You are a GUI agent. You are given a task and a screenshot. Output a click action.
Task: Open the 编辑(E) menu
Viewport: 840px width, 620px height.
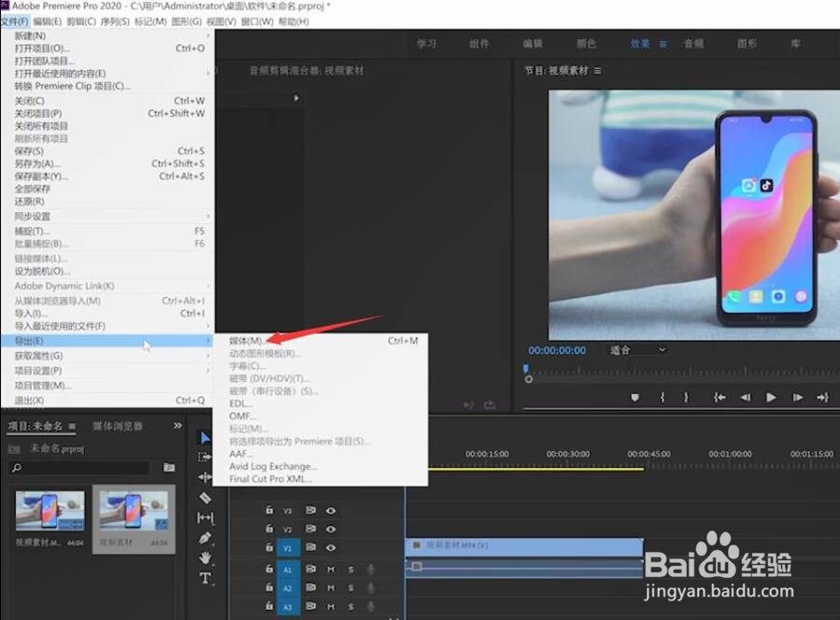click(x=48, y=21)
